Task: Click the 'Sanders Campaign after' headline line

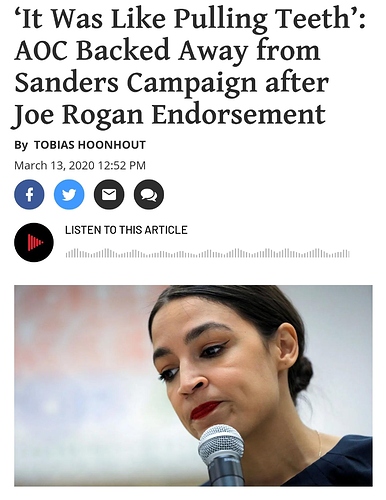Action: pyautogui.click(x=172, y=82)
